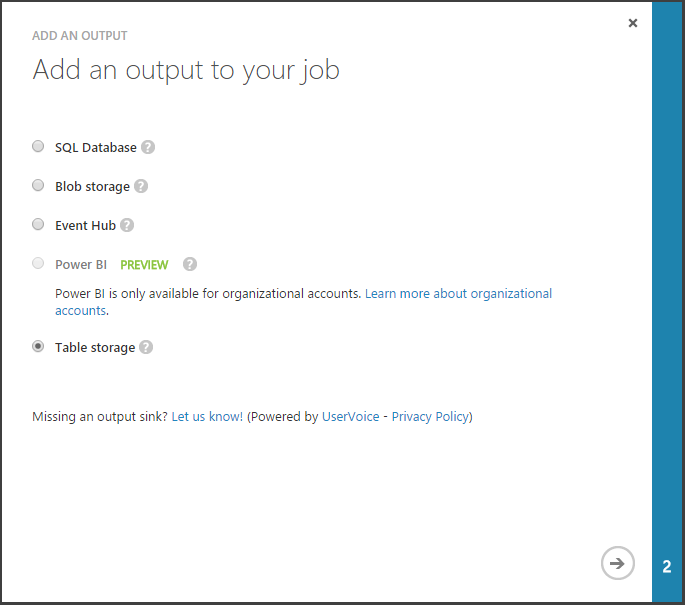Open help icon beside Table storage
This screenshot has height=605, width=685.
pyautogui.click(x=146, y=347)
